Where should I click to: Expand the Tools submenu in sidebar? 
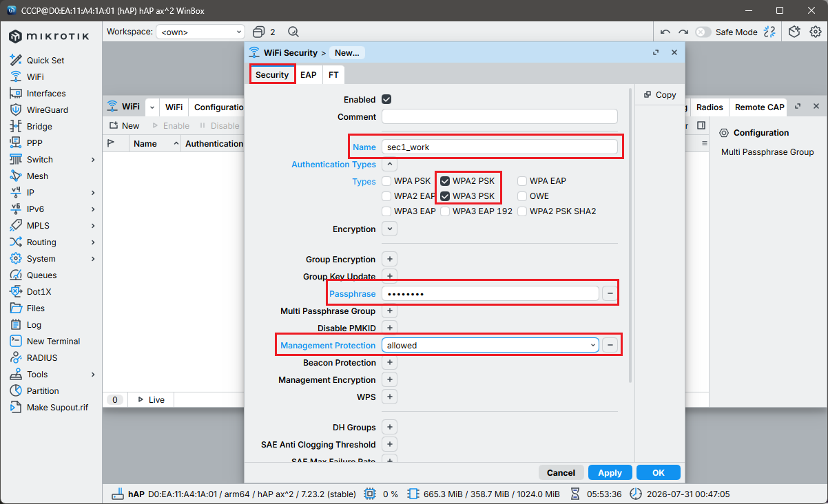pyautogui.click(x=93, y=374)
